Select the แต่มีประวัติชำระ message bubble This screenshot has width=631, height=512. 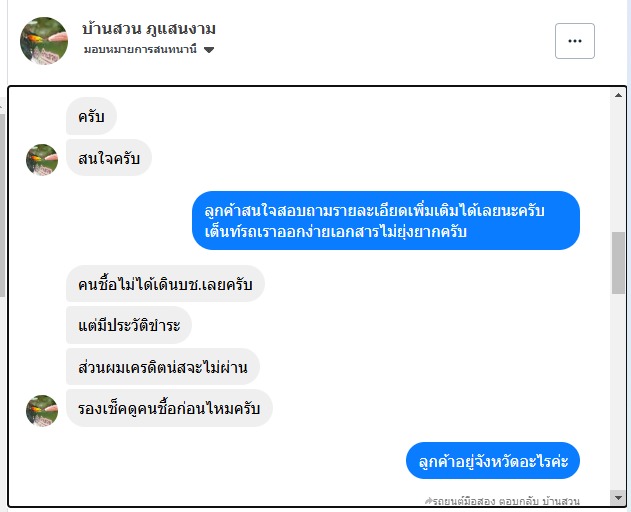tap(129, 325)
